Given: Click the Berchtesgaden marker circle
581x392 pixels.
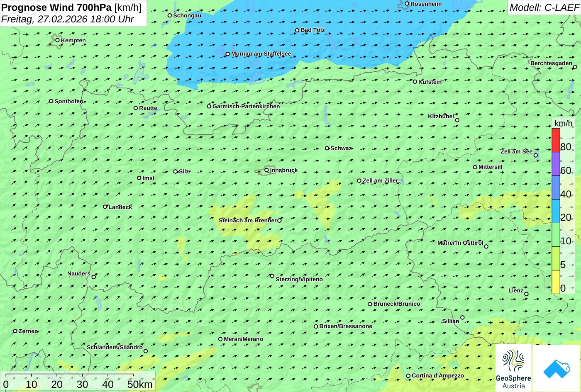Looking at the screenshot, I should point(575,67).
